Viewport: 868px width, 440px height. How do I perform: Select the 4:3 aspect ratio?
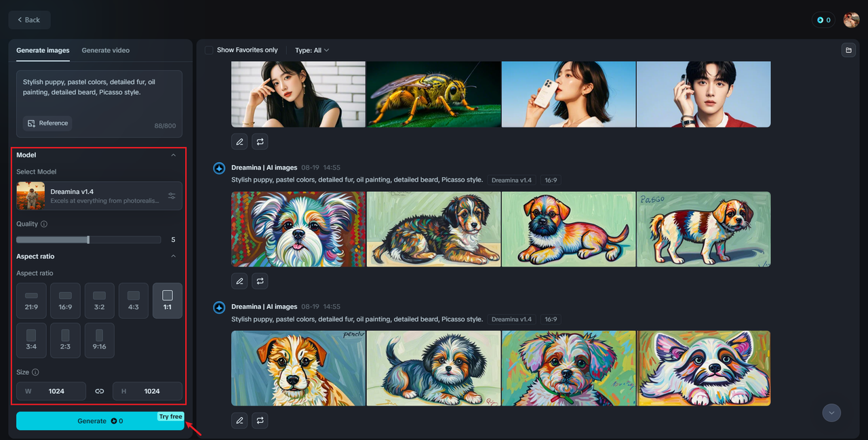coord(134,300)
